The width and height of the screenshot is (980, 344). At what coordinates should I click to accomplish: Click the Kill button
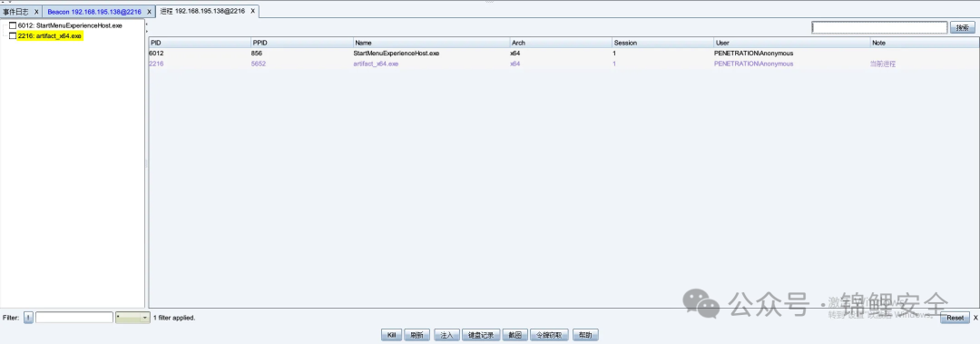(391, 335)
